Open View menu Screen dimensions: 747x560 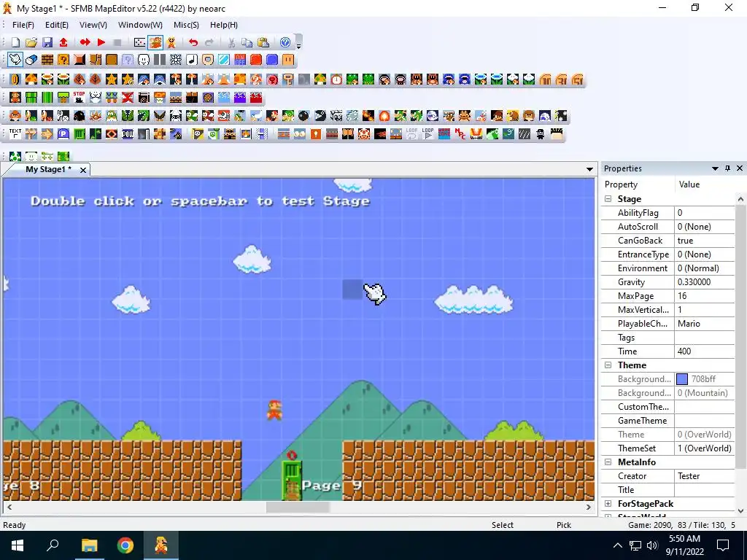[93, 25]
